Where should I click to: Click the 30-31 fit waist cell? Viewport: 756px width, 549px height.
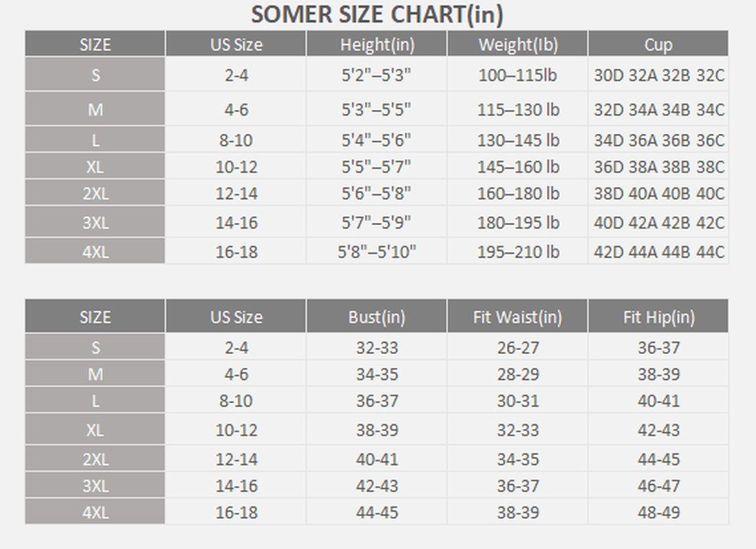coord(518,401)
